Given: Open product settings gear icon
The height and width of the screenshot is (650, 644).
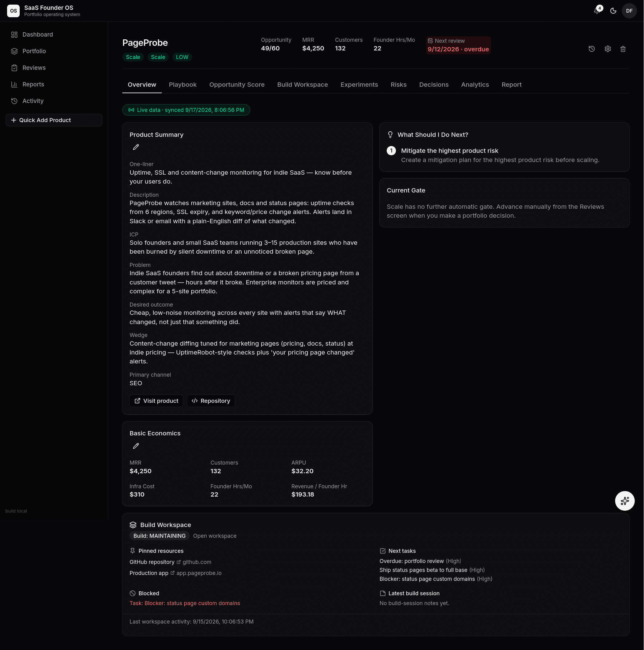Looking at the screenshot, I should (x=607, y=49).
